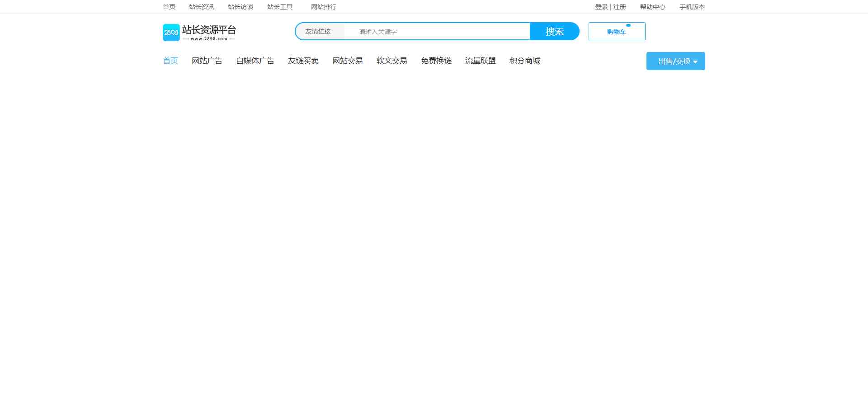Go to 免费换链 page
The height and width of the screenshot is (404, 868).
[436, 61]
